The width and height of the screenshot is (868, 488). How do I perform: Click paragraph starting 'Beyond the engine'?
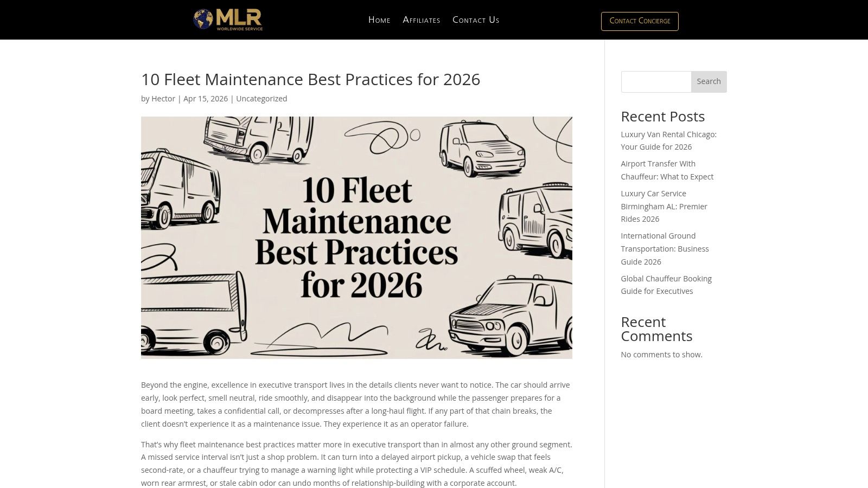(x=356, y=404)
